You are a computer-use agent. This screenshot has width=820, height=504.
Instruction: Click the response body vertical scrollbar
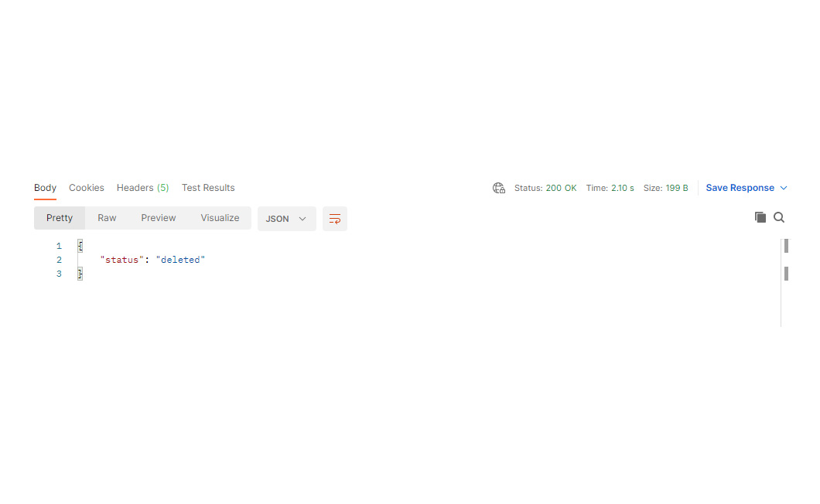coord(786,282)
